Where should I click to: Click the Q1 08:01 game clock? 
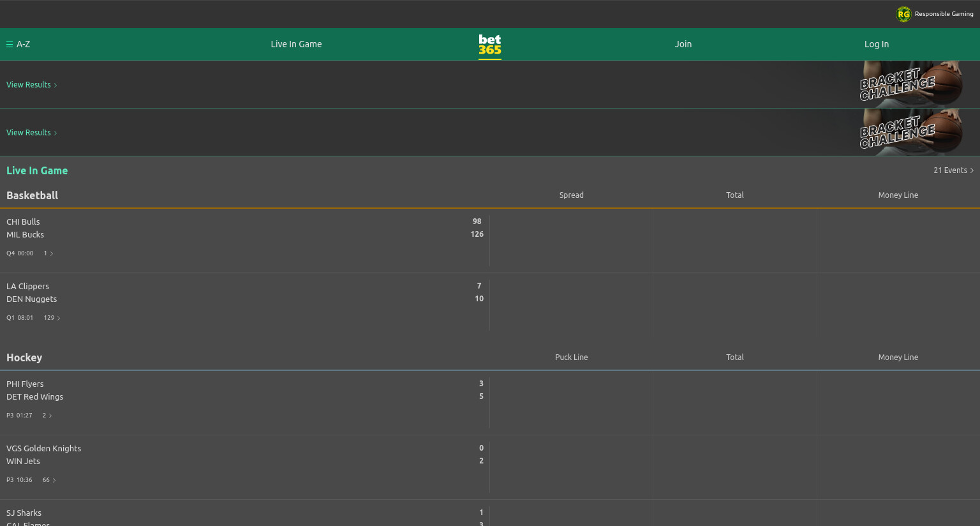[20, 318]
